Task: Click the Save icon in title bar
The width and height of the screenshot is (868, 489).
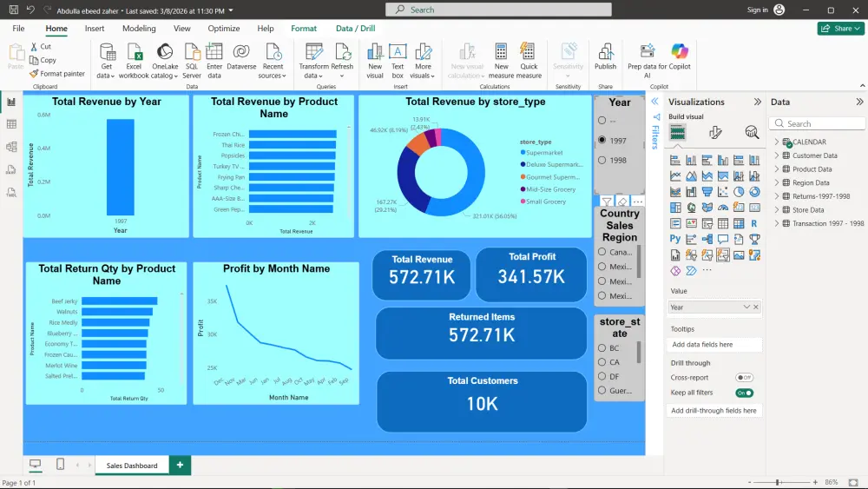Action: [x=14, y=10]
